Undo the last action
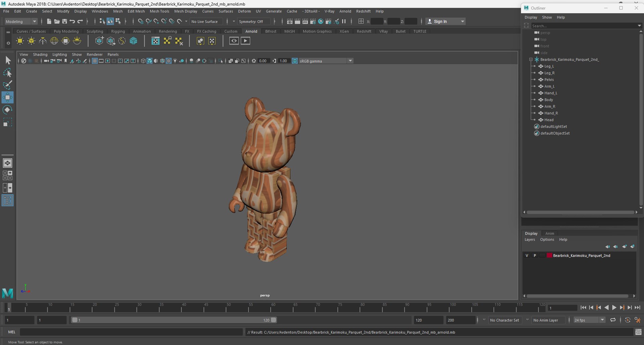 pos(72,21)
